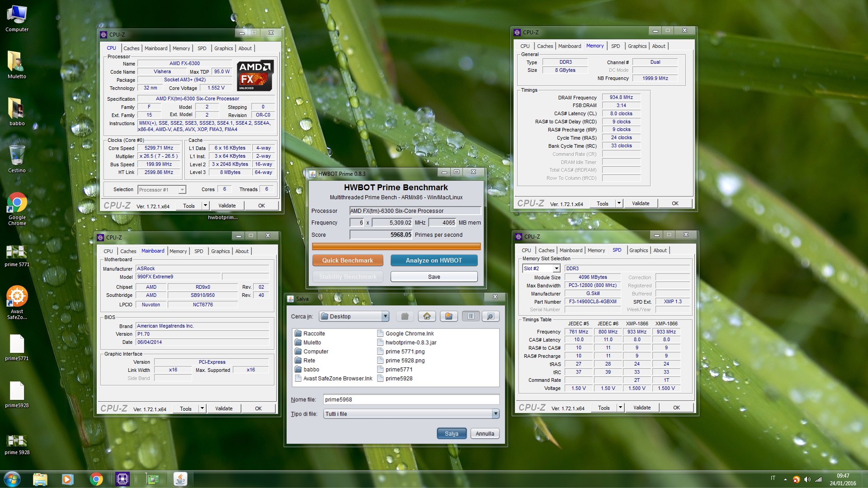The image size is (868, 488).
Task: Click CPU-Z icon in the taskbar
Action: pyautogui.click(x=123, y=479)
